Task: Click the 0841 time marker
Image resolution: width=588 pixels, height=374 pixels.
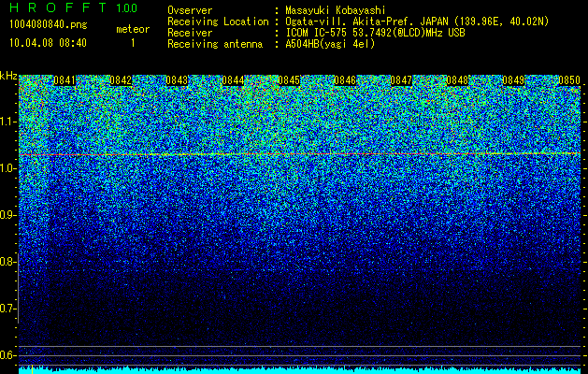Action: pyautogui.click(x=65, y=80)
